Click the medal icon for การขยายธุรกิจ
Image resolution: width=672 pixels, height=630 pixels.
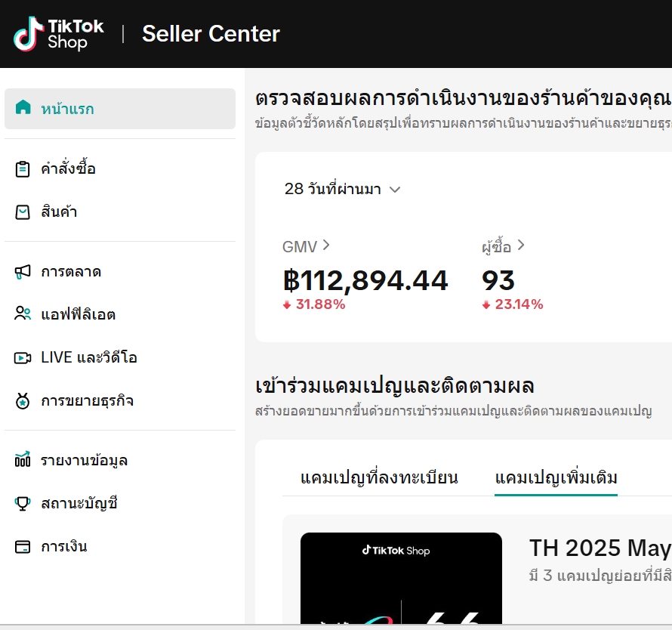[x=23, y=401]
